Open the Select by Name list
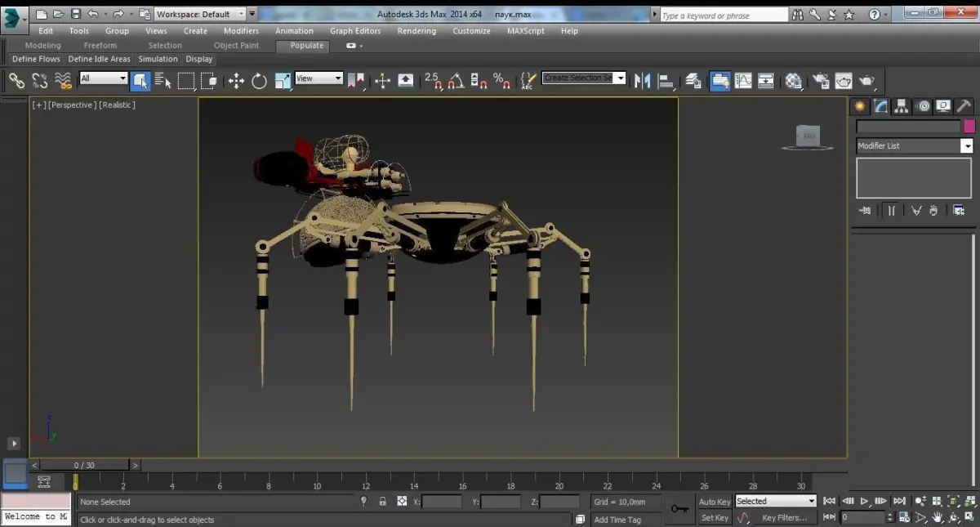 (x=163, y=80)
